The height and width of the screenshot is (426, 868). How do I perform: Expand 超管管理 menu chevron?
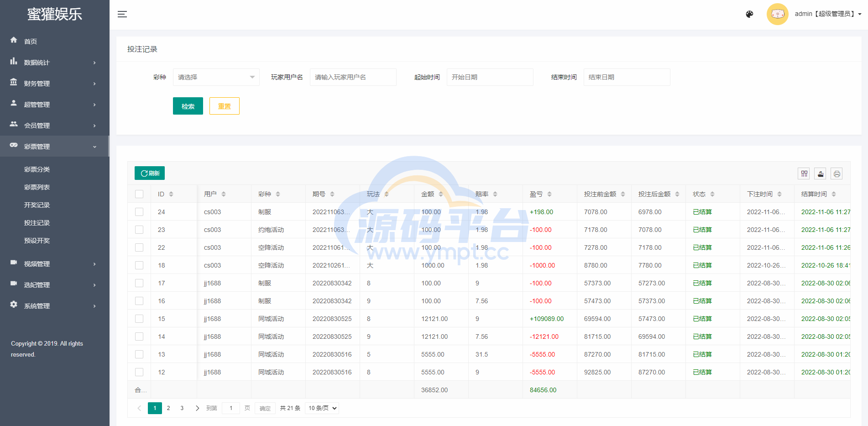(x=94, y=105)
